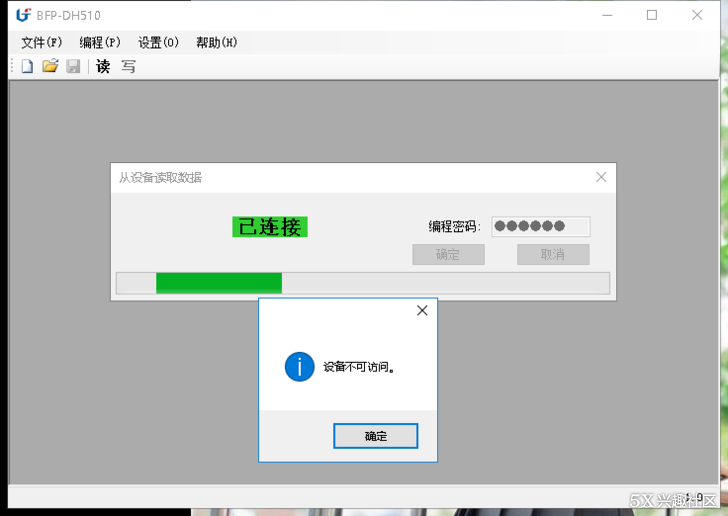
Task: Open the 设置(O) menu
Action: click(159, 43)
